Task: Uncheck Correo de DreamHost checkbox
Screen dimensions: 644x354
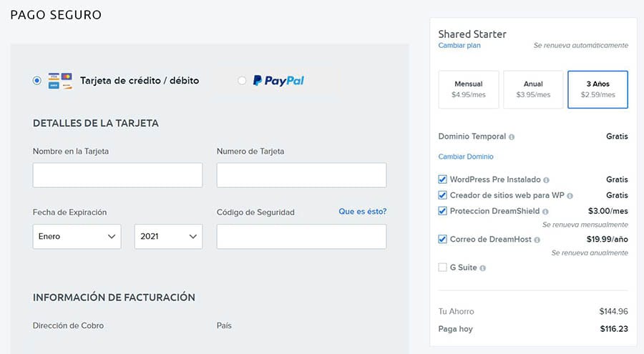Action: click(x=442, y=240)
